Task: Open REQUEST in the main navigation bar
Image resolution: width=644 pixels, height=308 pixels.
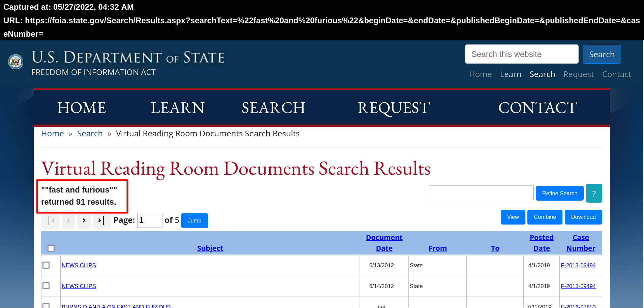Action: pyautogui.click(x=394, y=108)
